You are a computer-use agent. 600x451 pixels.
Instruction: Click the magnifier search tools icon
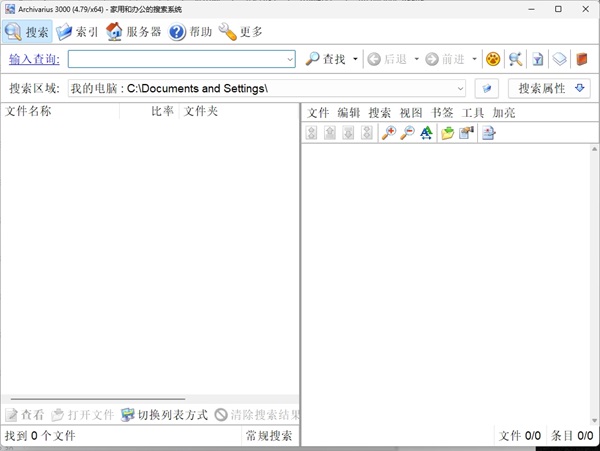coord(515,59)
